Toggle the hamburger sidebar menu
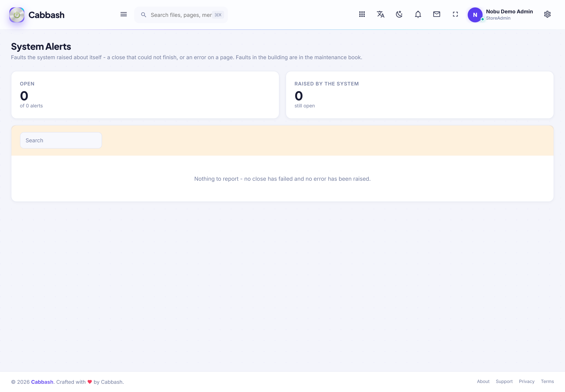This screenshot has height=392, width=565. pyautogui.click(x=124, y=14)
